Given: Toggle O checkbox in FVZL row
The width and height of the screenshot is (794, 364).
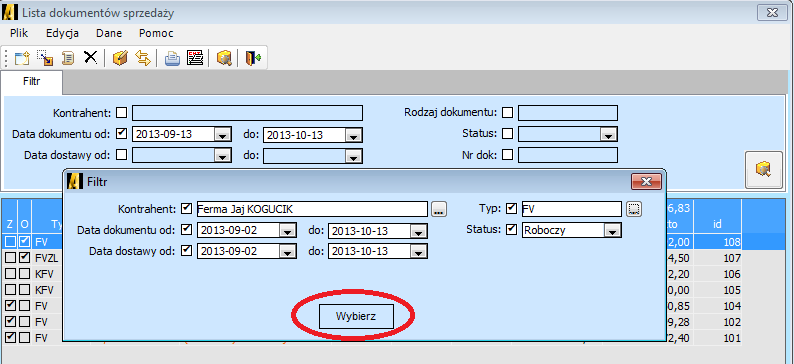Looking at the screenshot, I should (x=24, y=258).
